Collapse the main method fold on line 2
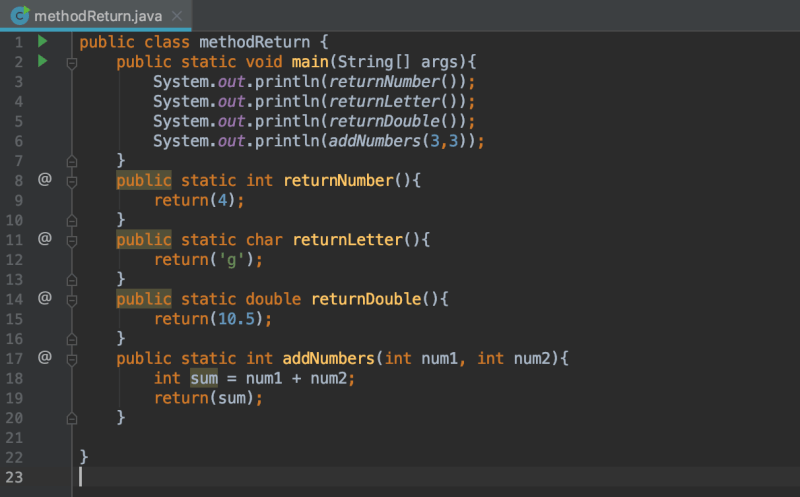The image size is (800, 497). click(x=72, y=63)
